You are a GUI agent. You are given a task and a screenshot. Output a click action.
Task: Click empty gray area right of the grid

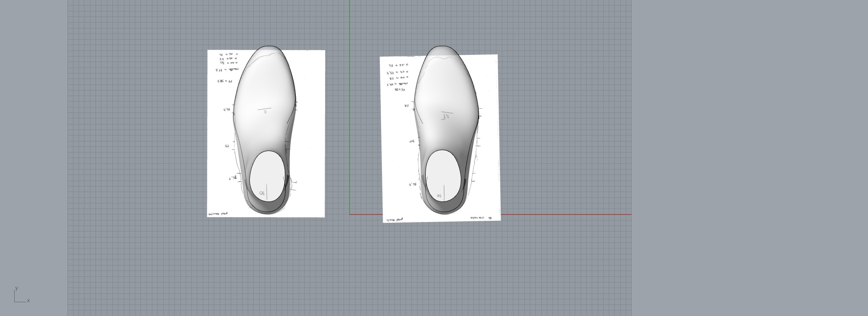[x=750, y=158]
